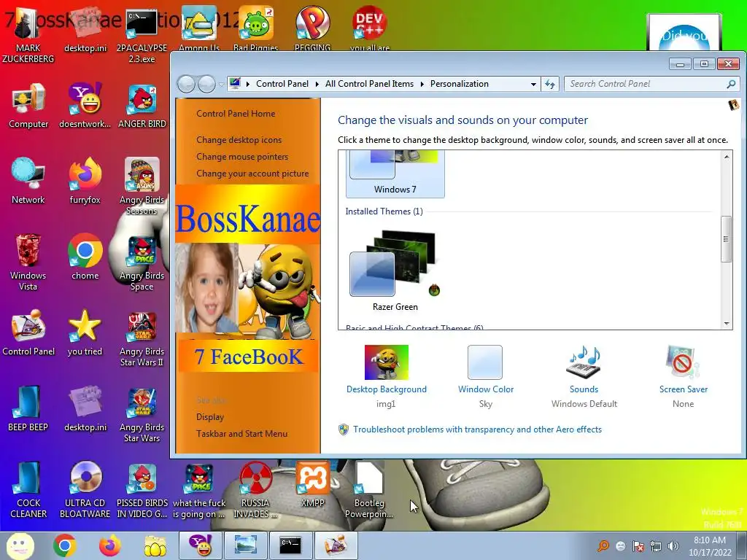The image size is (747, 560).
Task: Switch to the command prompt taskbar button
Action: coord(290,545)
